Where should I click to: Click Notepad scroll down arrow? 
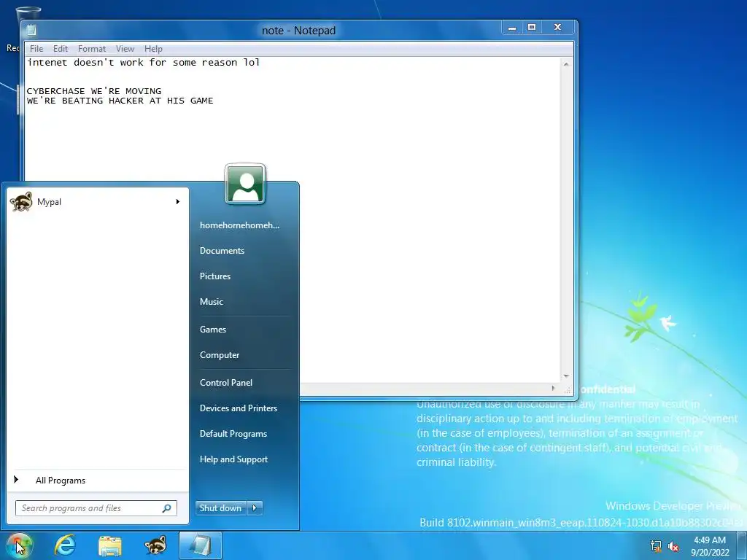click(566, 376)
